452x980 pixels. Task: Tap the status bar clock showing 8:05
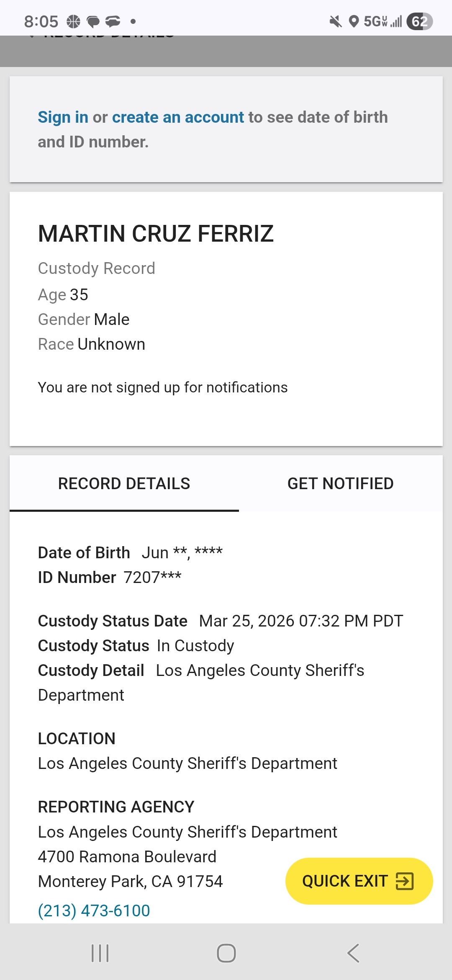(41, 21)
